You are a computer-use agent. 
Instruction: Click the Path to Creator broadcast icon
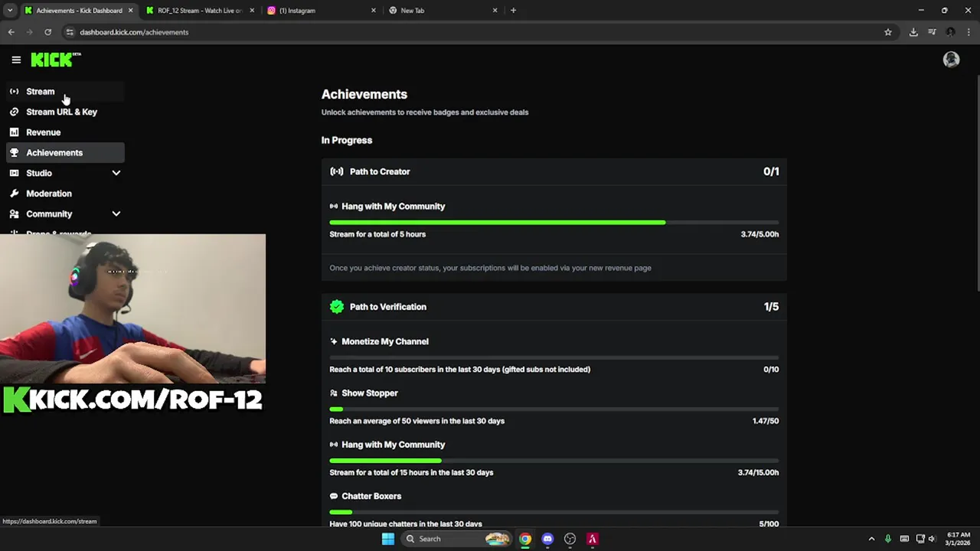tap(337, 171)
